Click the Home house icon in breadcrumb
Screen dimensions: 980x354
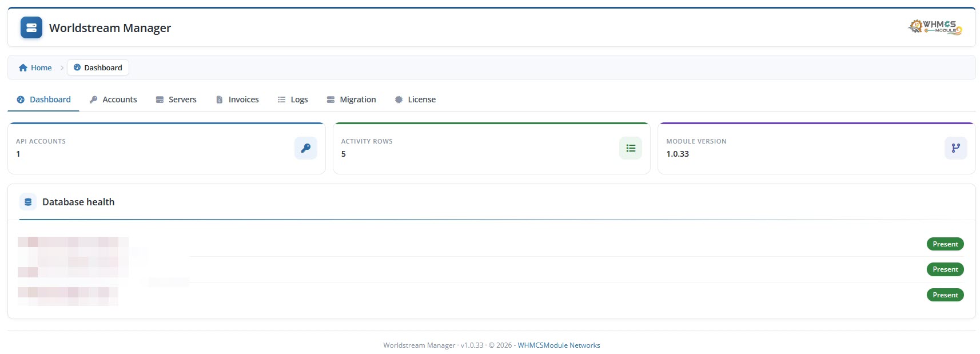tap(23, 67)
